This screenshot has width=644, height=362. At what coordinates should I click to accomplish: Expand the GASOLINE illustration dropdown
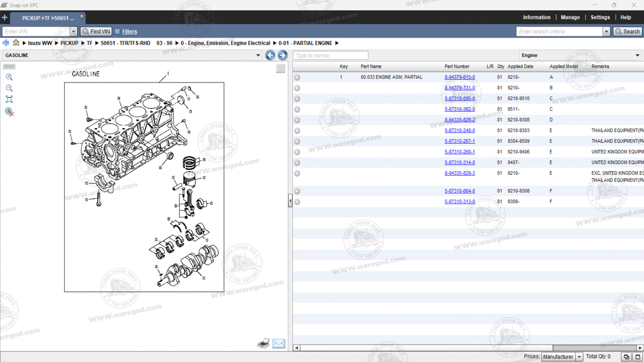coord(258,55)
